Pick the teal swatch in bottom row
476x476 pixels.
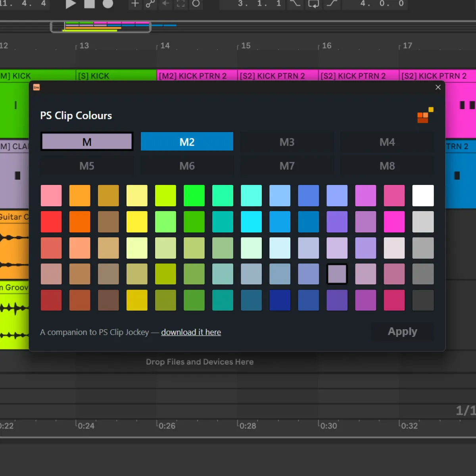[x=223, y=300]
